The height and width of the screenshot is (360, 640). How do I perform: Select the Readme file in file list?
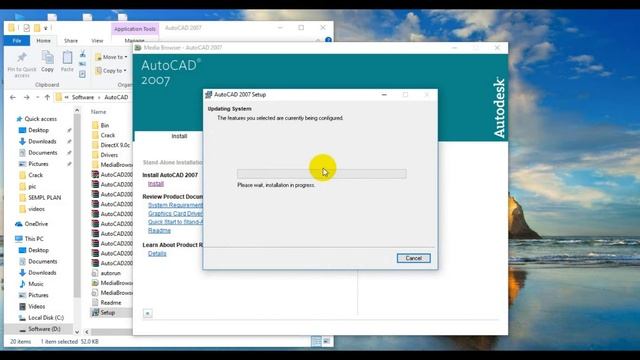[111, 303]
